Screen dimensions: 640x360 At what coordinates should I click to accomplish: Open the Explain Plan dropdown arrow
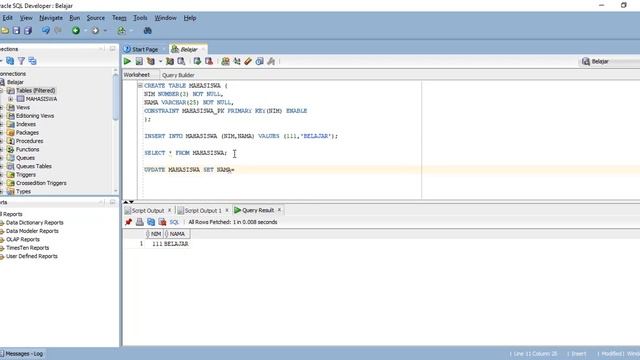pos(160,61)
